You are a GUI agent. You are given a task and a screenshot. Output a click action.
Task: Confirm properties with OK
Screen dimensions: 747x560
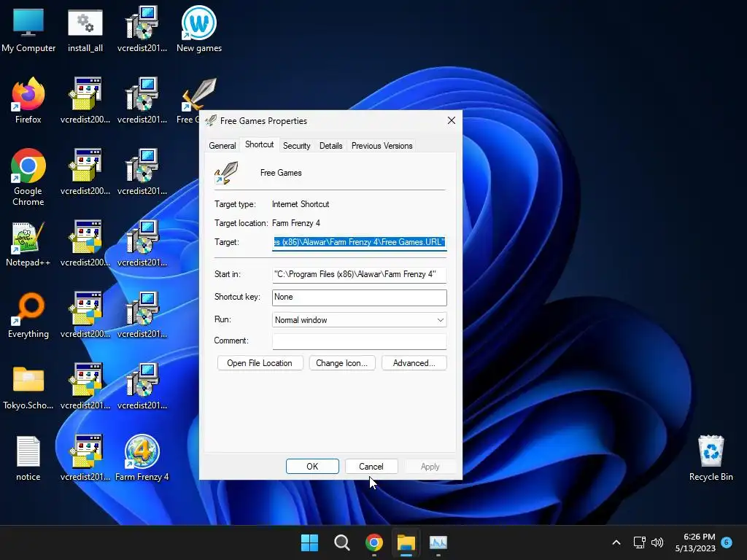(x=312, y=466)
